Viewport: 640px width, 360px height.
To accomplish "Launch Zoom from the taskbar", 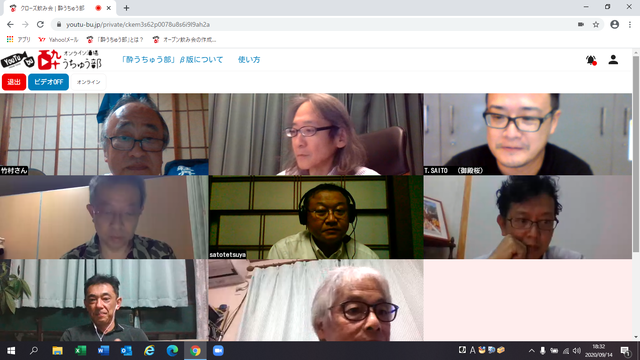I will [x=218, y=351].
